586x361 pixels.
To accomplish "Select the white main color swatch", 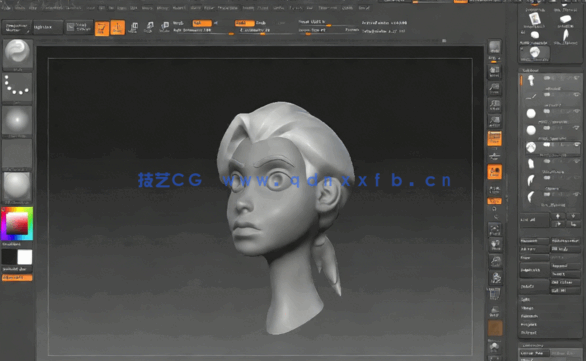I will (25, 257).
